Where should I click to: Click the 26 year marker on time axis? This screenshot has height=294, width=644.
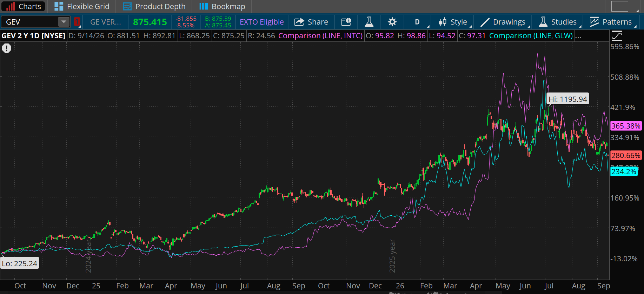(400, 286)
